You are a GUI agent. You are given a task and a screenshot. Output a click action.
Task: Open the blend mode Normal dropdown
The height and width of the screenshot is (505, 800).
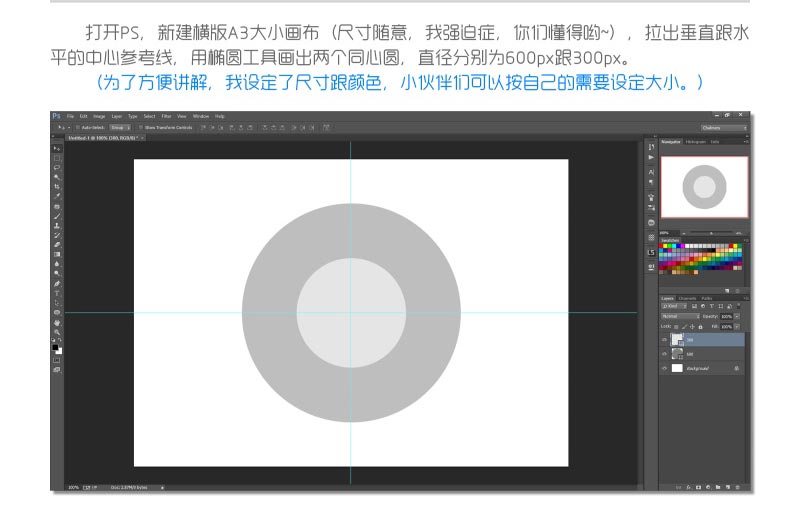coord(680,316)
